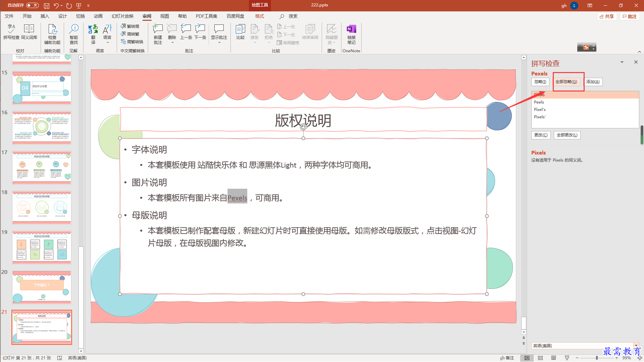Image resolution: width=644 pixels, height=362 pixels.
Task: Click the 共享 share button
Action: [x=607, y=16]
